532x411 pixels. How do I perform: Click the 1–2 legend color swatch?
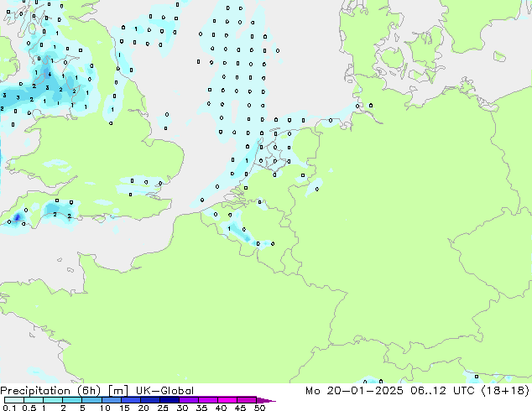click(x=53, y=400)
